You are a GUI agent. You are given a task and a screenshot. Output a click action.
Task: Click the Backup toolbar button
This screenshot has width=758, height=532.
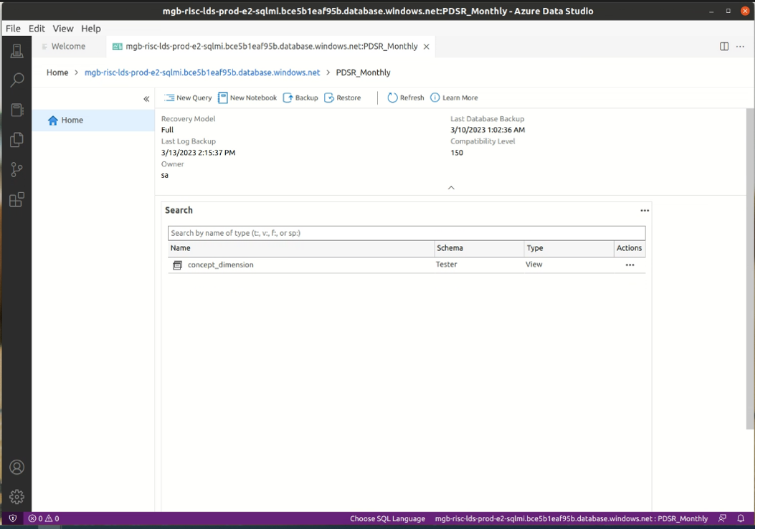pos(300,98)
